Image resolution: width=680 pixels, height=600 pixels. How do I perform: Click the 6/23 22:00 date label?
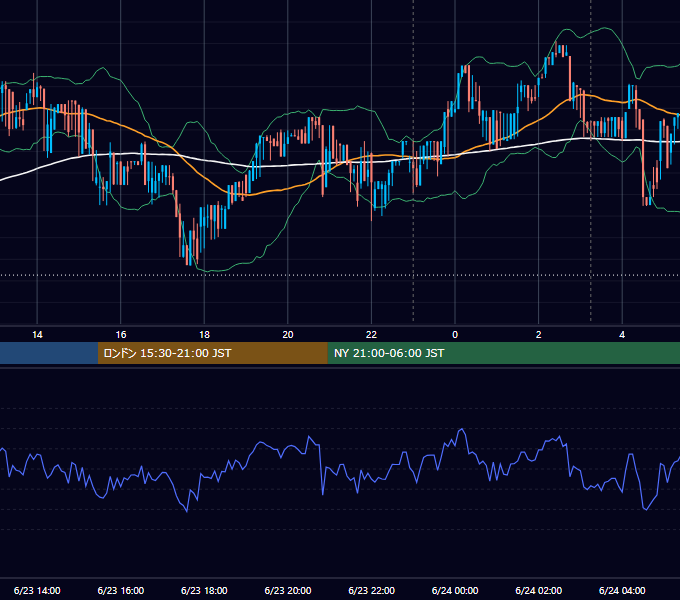coord(372,590)
